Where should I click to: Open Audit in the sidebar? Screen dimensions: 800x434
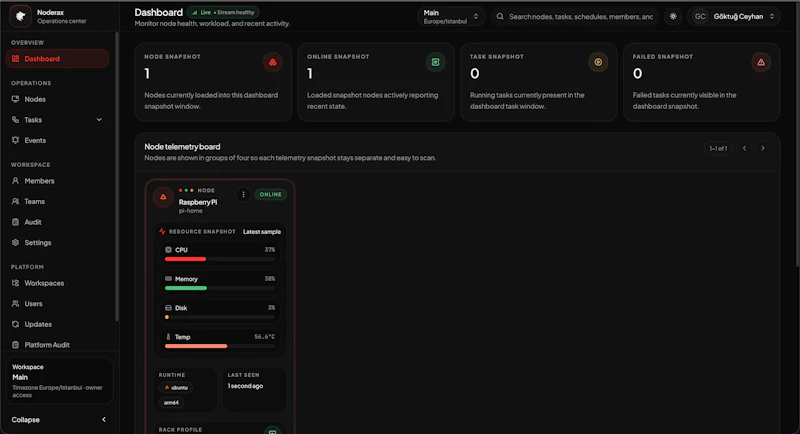[57, 222]
